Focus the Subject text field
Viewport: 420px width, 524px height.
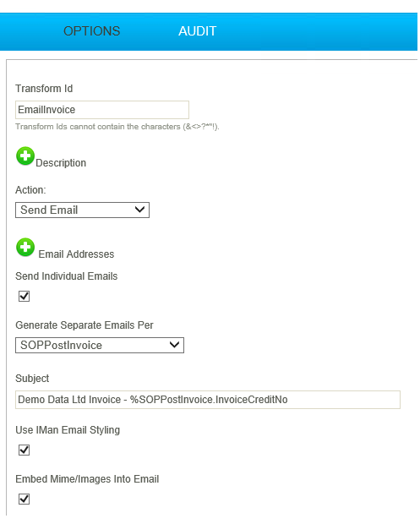point(208,400)
